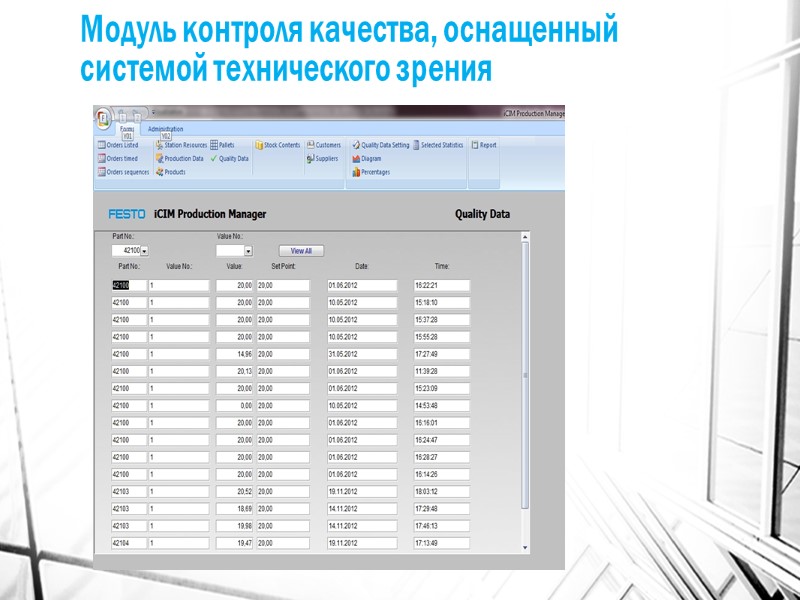800x600 pixels.
Task: Click the Time field showing 17:27:49
Action: pos(441,354)
